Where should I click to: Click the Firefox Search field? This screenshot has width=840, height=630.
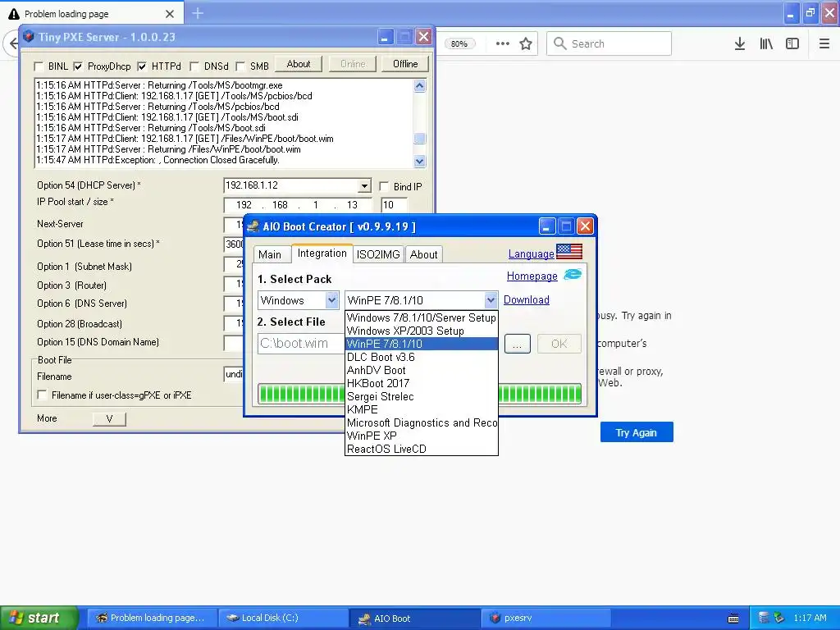pos(609,43)
